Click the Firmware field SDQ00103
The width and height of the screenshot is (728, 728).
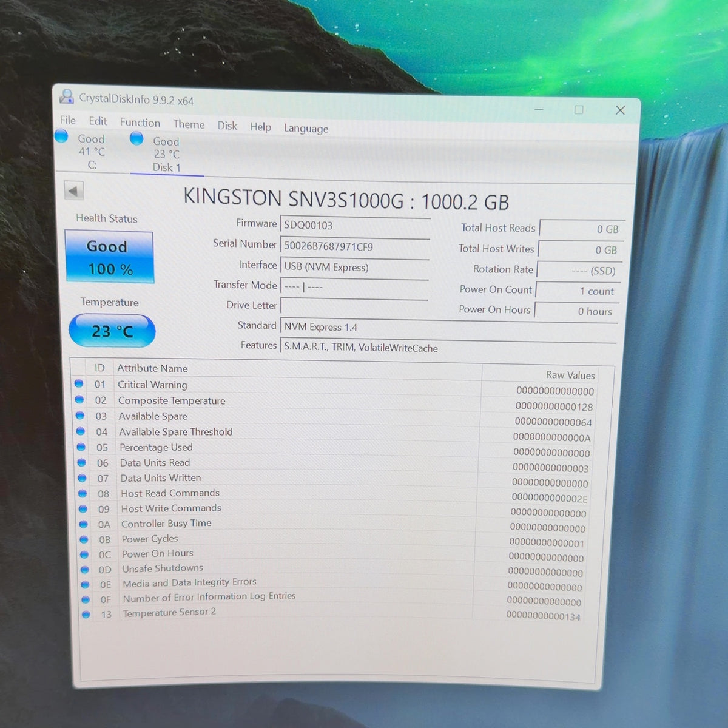356,226
